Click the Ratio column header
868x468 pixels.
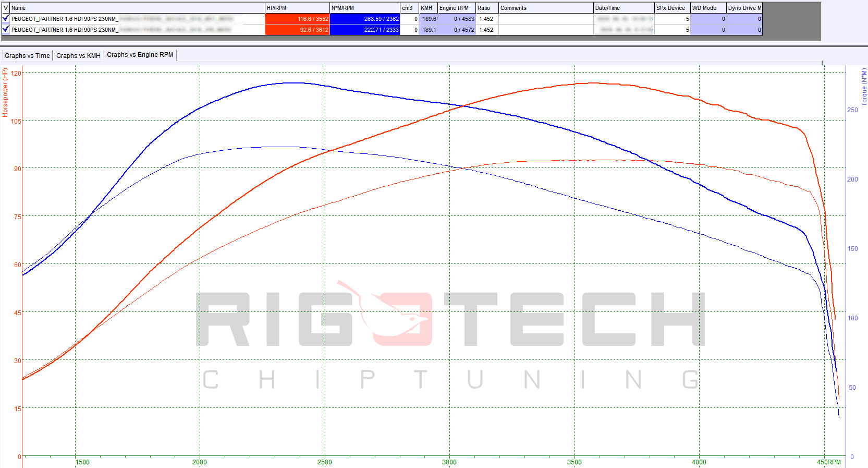487,8
